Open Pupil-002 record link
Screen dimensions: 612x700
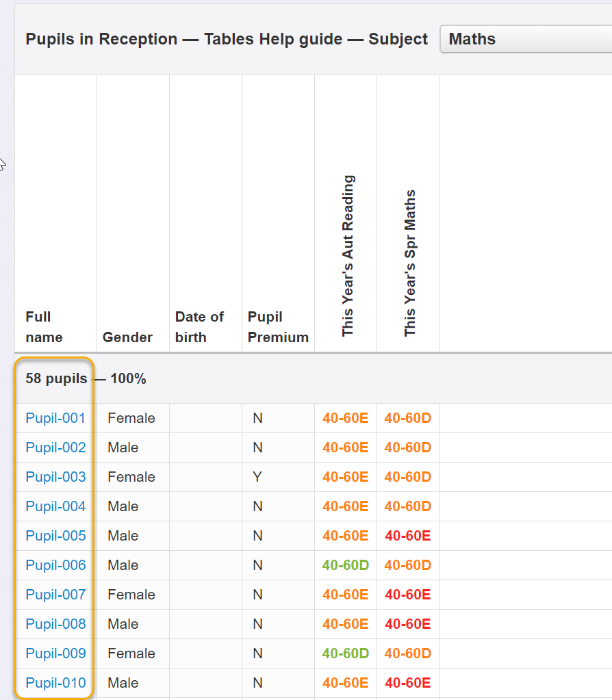pos(55,448)
